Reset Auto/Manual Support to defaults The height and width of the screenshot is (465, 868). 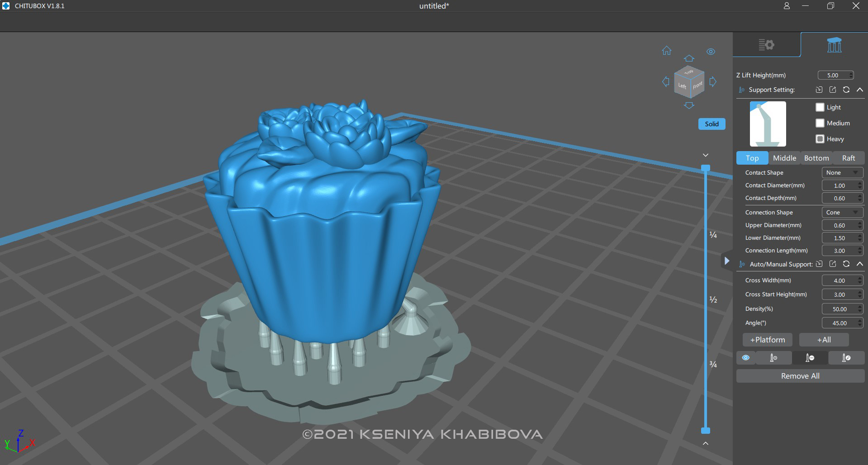click(846, 264)
